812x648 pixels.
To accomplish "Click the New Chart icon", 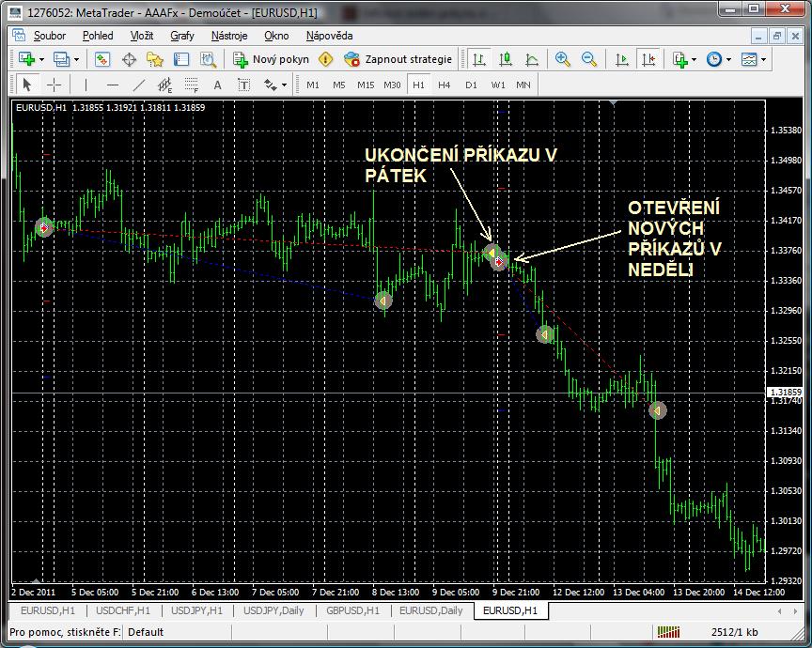I will tap(26, 59).
